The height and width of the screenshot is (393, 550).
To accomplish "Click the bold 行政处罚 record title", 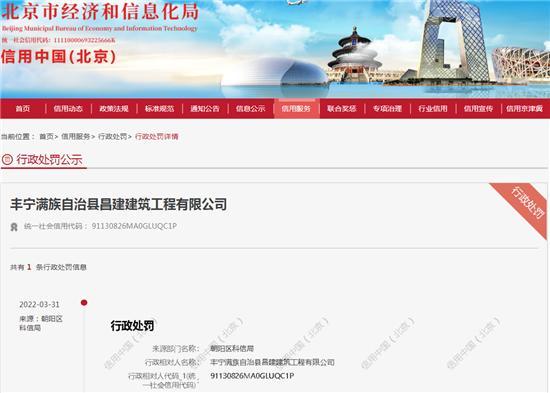I will (x=132, y=326).
